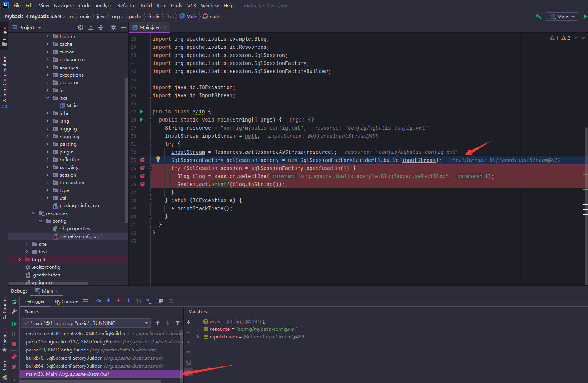
Task: Click ibatis breadcrumb in navigation bar
Action: pos(154,17)
